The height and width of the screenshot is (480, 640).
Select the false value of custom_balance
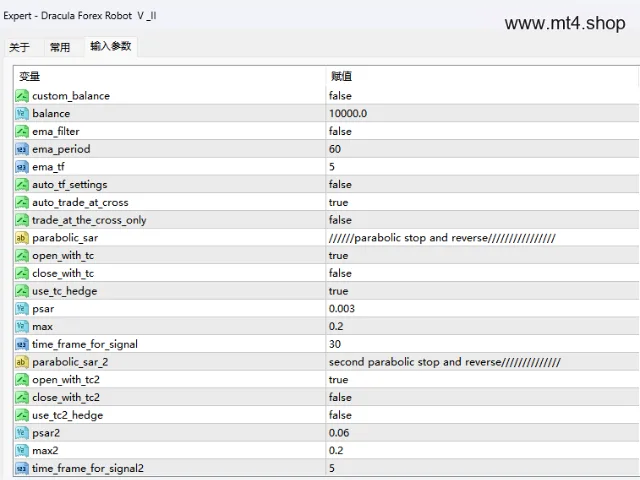pos(340,96)
